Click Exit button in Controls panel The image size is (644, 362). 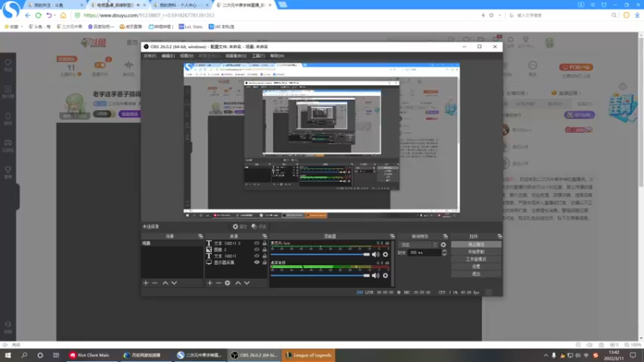(476, 274)
